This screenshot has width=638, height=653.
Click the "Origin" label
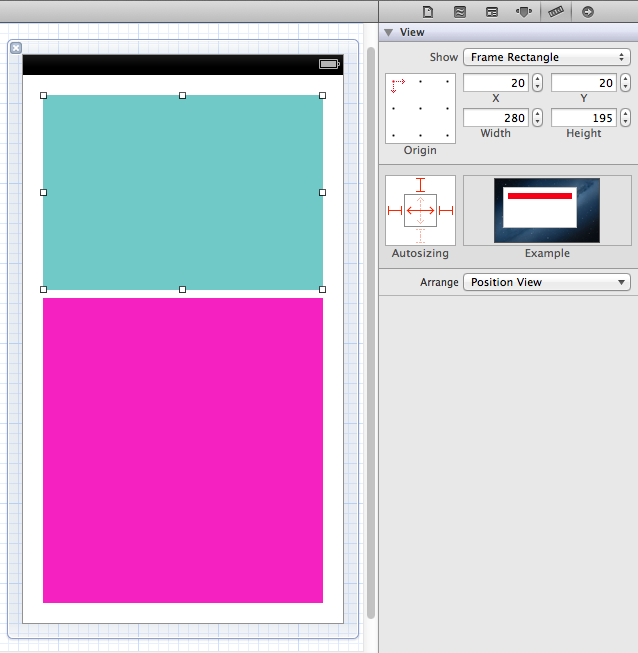pyautogui.click(x=420, y=150)
